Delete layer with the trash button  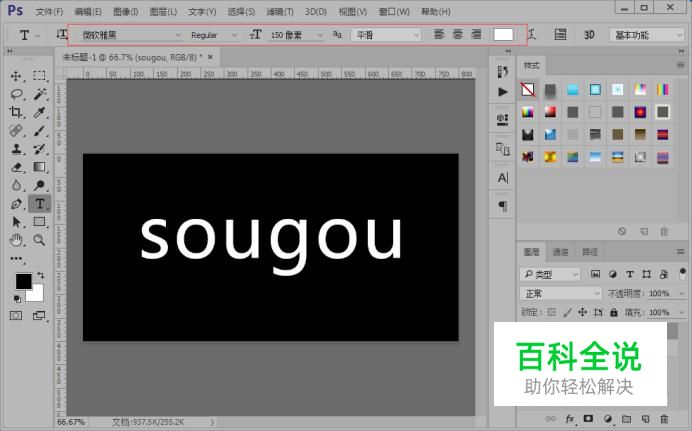click(664, 419)
